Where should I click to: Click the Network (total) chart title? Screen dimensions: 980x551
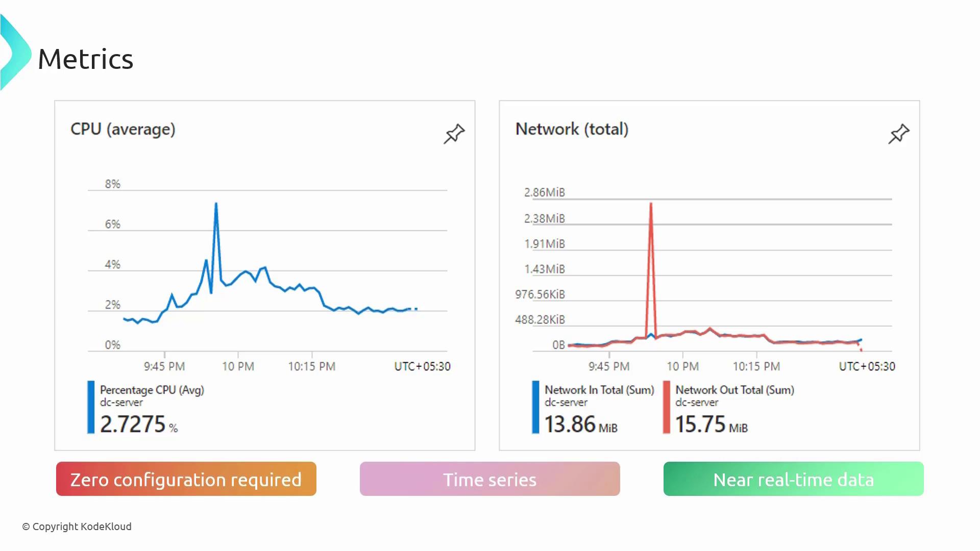tap(572, 129)
